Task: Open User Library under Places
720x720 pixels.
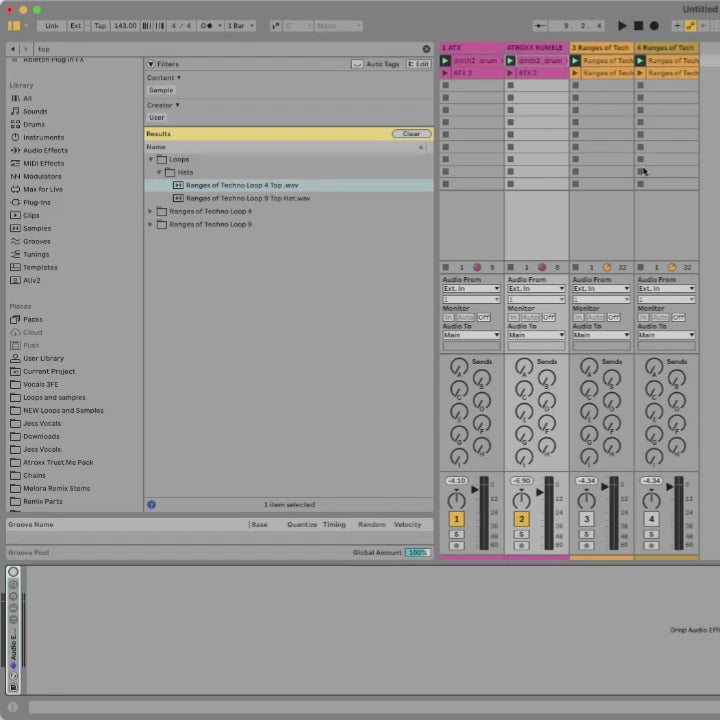Action: click(x=43, y=358)
